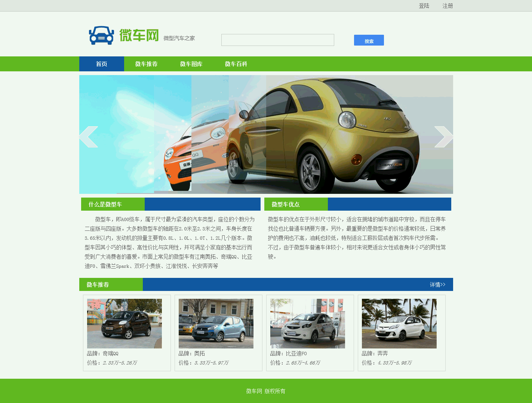Click the 微车网 site title logo
The width and height of the screenshot is (532, 403).
139,35
